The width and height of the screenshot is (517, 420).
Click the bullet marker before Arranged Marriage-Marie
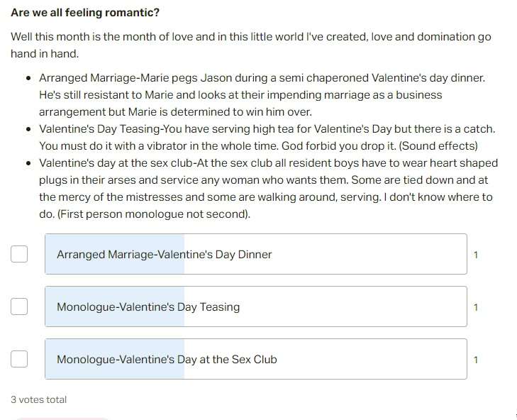(29, 78)
